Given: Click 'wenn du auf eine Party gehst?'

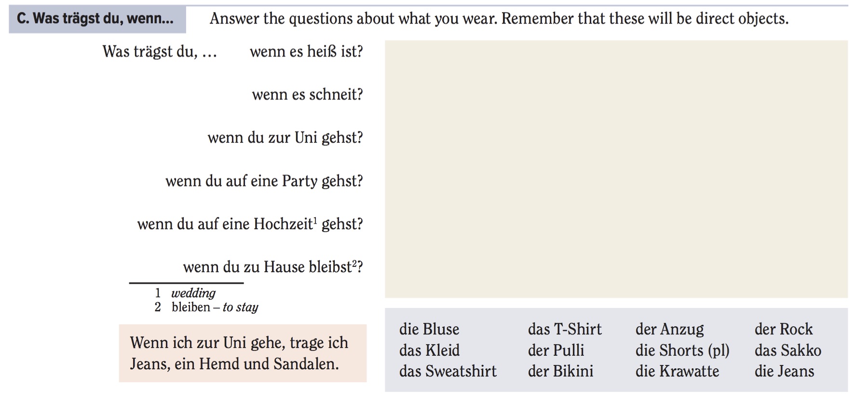Looking at the screenshot, I should pos(264,181).
